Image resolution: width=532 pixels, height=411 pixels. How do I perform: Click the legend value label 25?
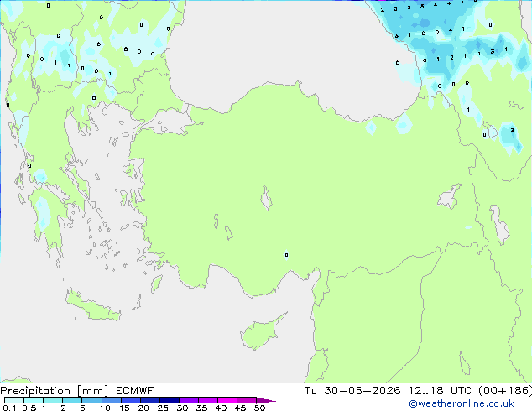click(x=163, y=408)
